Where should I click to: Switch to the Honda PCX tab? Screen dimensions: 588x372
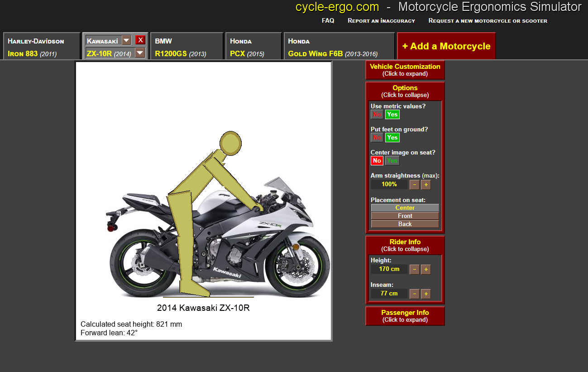coord(253,46)
